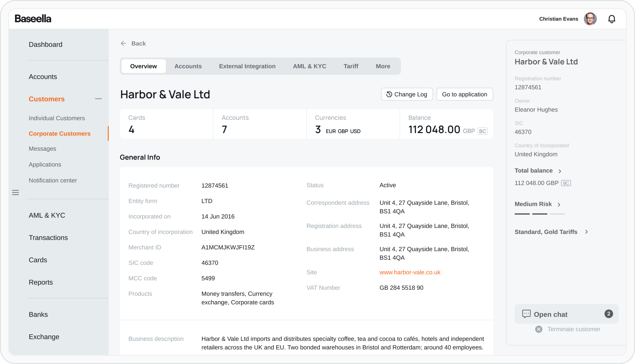Viewport: 635px width, 364px height.
Task: Select Corporate Customers in sidebar
Action: tap(60, 134)
